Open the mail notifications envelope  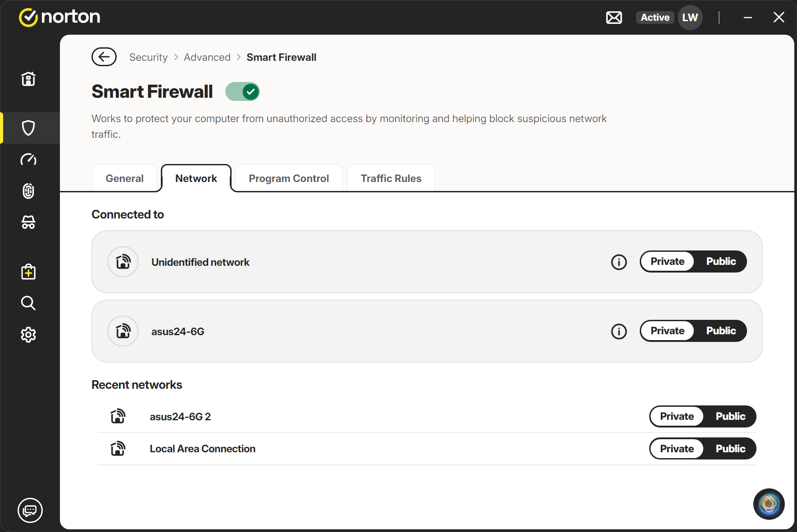coord(614,18)
